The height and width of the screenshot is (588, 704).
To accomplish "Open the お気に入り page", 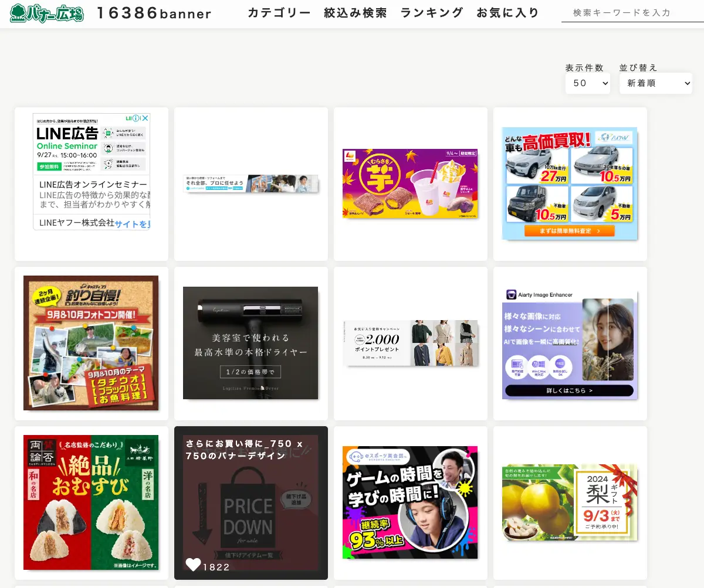I will click(x=508, y=11).
